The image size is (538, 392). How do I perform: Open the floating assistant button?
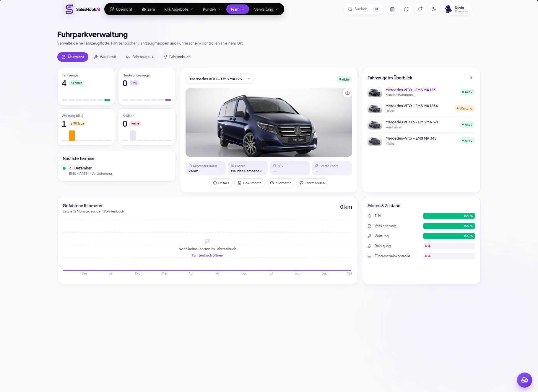click(524, 380)
